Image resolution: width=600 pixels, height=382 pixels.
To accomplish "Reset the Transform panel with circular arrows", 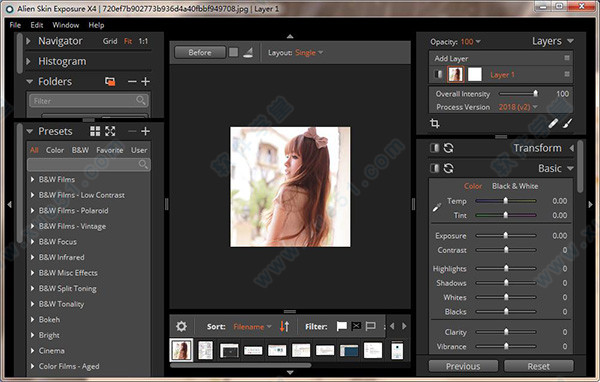I will (448, 148).
